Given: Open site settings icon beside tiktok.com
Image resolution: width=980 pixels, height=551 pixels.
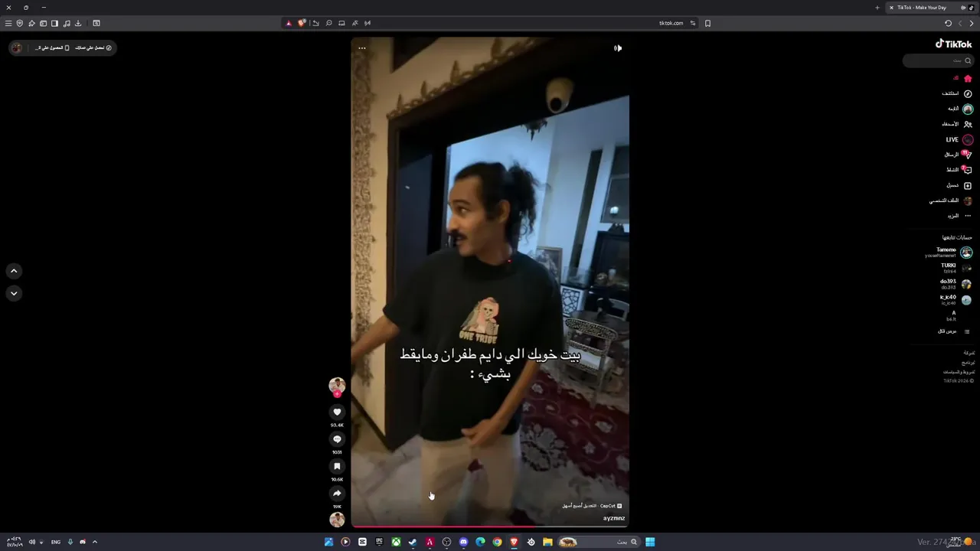Looking at the screenshot, I should [693, 23].
